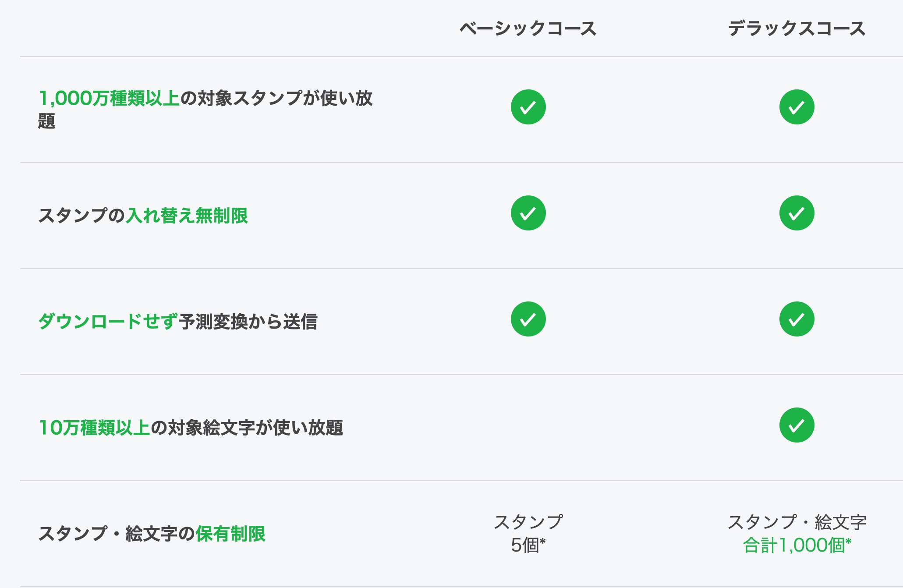Click the green 入れ替え無制限 text
The width and height of the screenshot is (903, 588).
point(187,216)
